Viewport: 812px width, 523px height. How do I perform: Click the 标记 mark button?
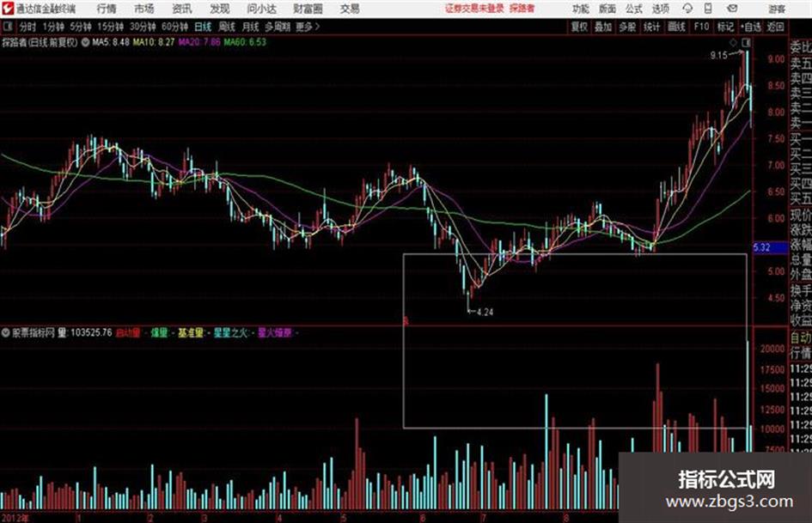[x=725, y=27]
